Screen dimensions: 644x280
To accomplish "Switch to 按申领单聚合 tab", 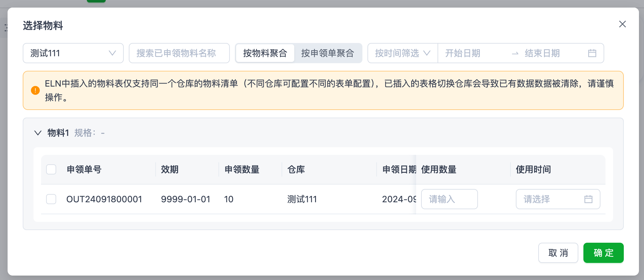I will point(327,53).
